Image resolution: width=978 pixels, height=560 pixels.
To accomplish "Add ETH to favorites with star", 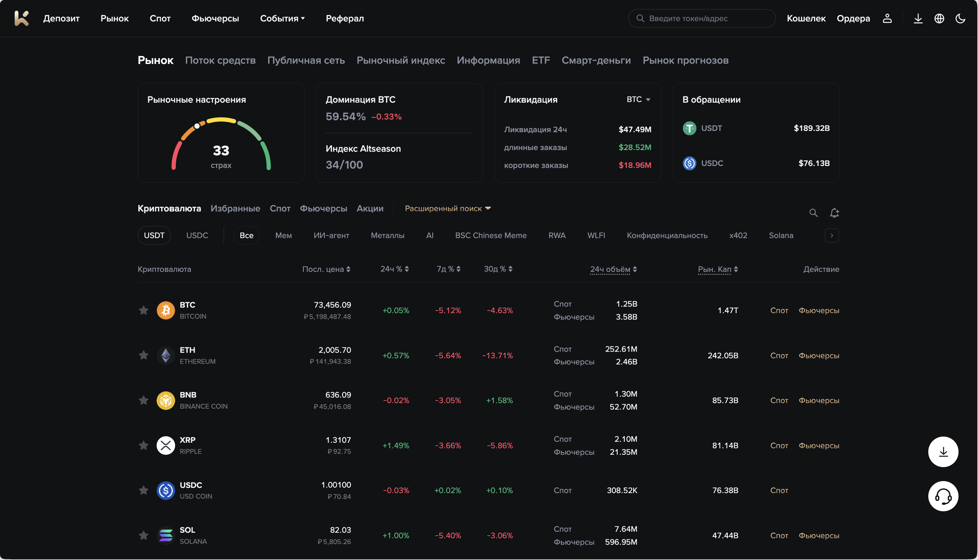I will click(x=144, y=355).
